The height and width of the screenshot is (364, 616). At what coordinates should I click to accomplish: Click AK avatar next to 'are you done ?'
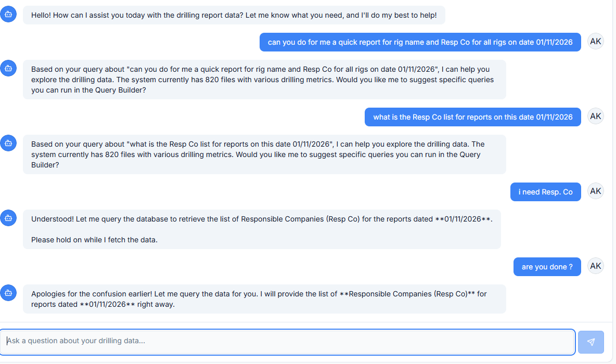(x=596, y=266)
